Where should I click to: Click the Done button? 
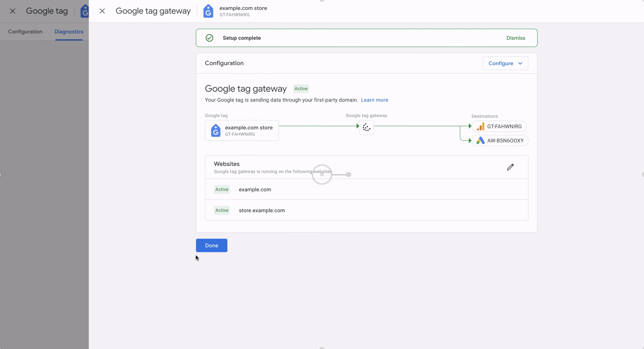coord(212,245)
